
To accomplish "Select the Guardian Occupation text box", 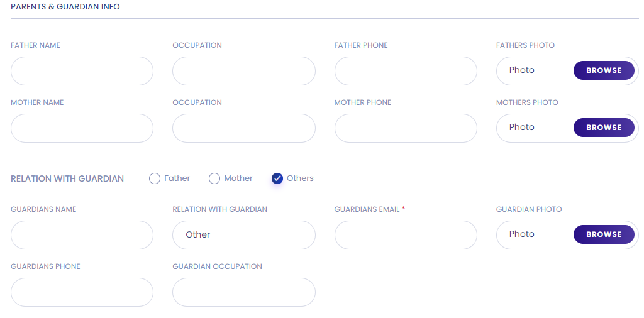I will [243, 292].
